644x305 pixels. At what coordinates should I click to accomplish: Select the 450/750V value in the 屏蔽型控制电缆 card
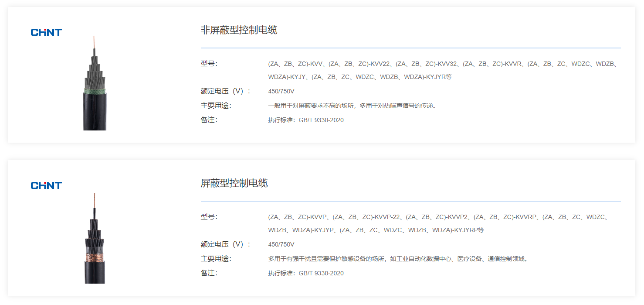[281, 245]
